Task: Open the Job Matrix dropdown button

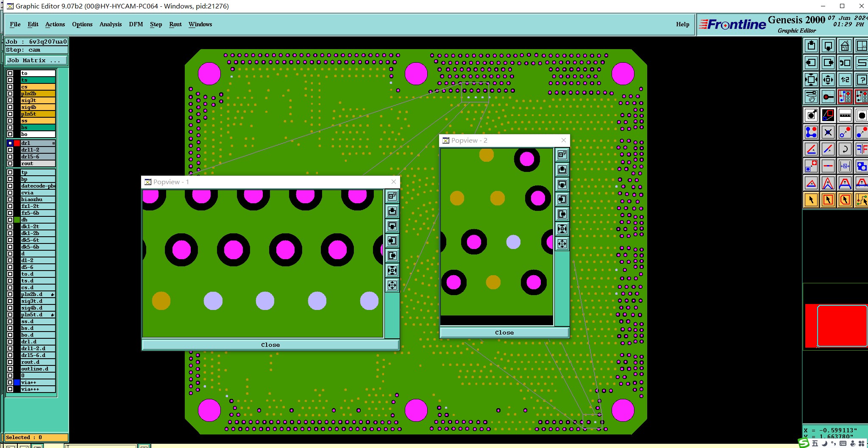Action: click(x=36, y=61)
